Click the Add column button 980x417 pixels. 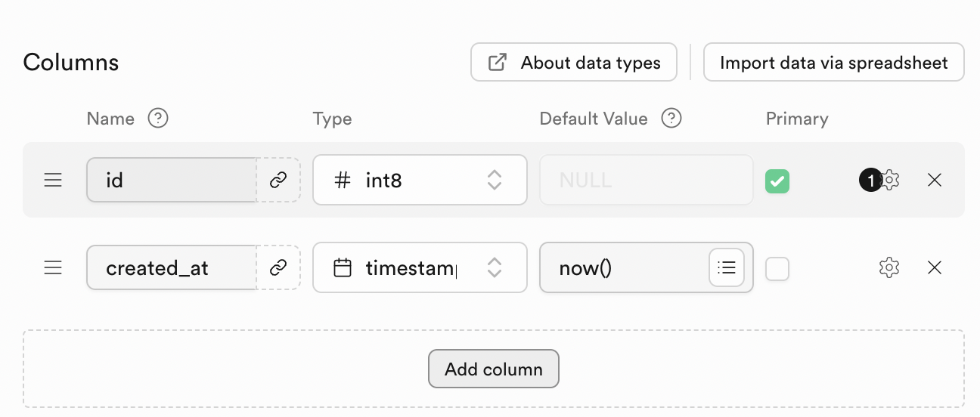(494, 369)
